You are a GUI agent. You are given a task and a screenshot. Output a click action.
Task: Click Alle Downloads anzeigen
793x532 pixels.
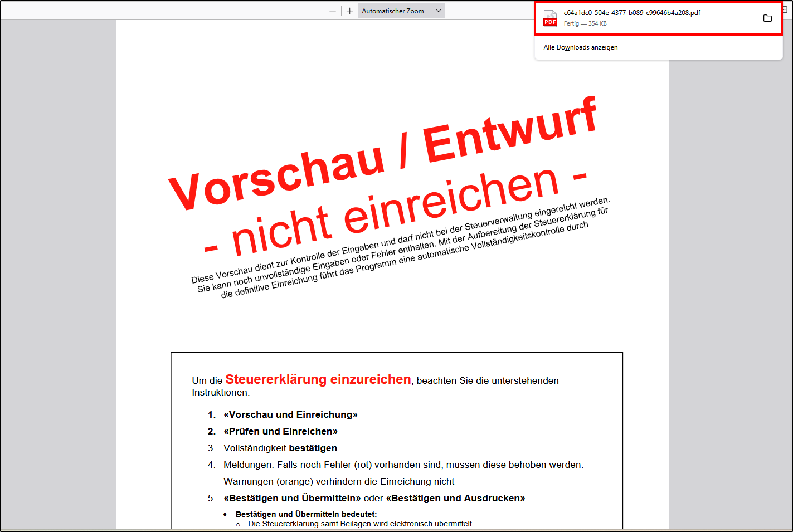pyautogui.click(x=581, y=47)
